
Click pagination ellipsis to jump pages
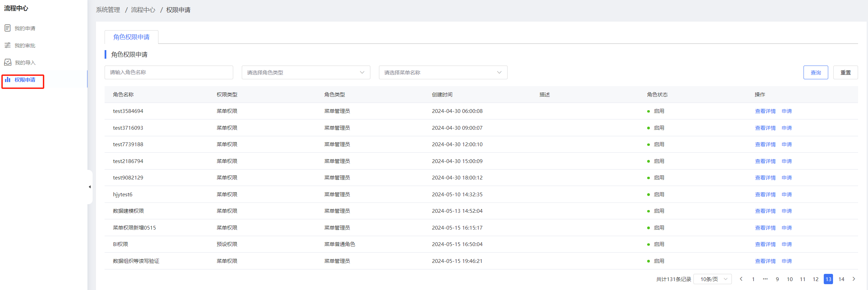coord(765,279)
